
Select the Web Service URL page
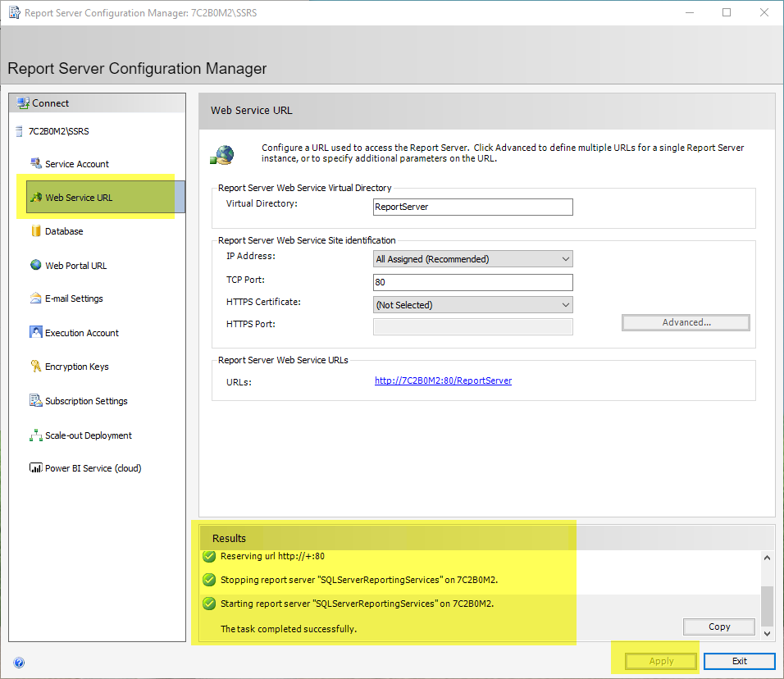click(x=79, y=198)
